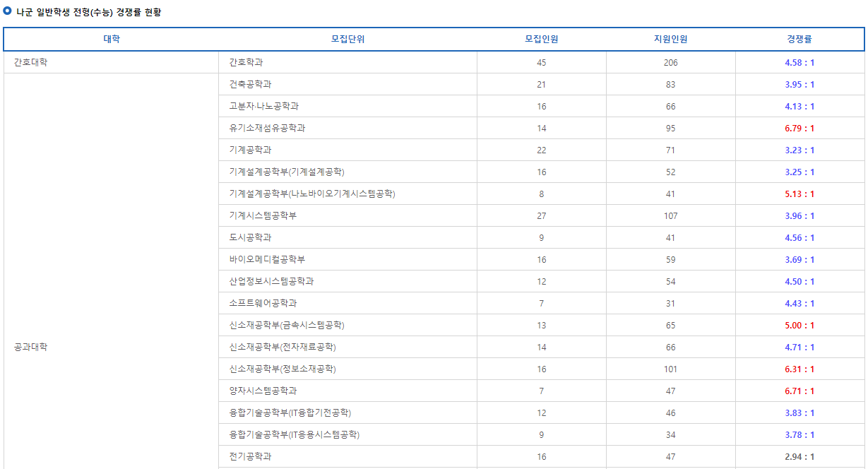Click the 3.96 : 1 ratio value
Image resolution: width=868 pixels, height=469 pixels.
tap(799, 216)
